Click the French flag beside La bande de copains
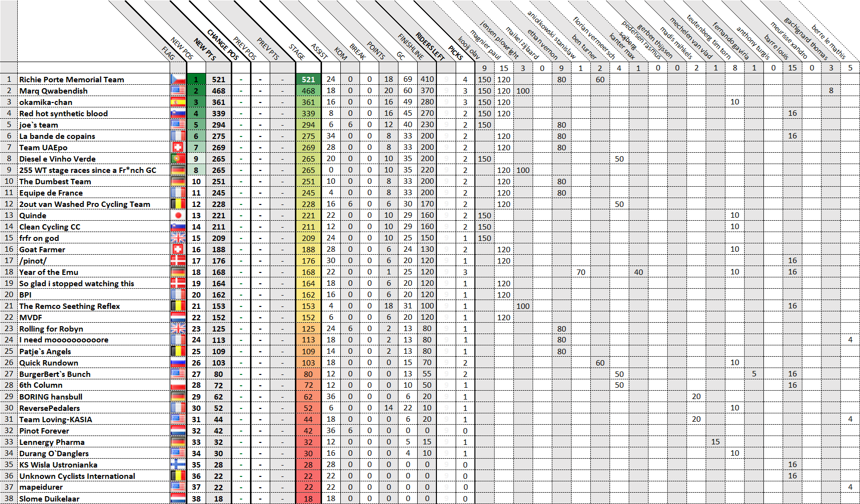The width and height of the screenshot is (860, 504). [178, 136]
